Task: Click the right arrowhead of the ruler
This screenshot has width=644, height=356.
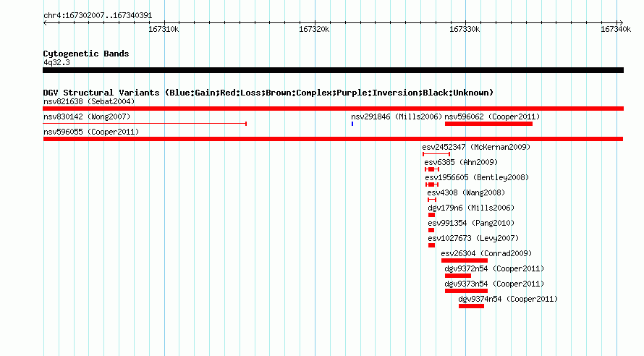Action: [x=621, y=22]
